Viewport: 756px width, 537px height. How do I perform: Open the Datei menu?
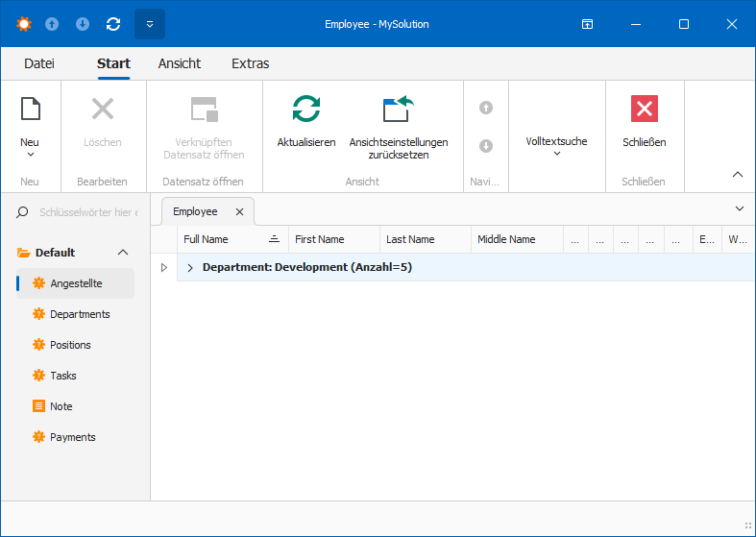point(39,63)
